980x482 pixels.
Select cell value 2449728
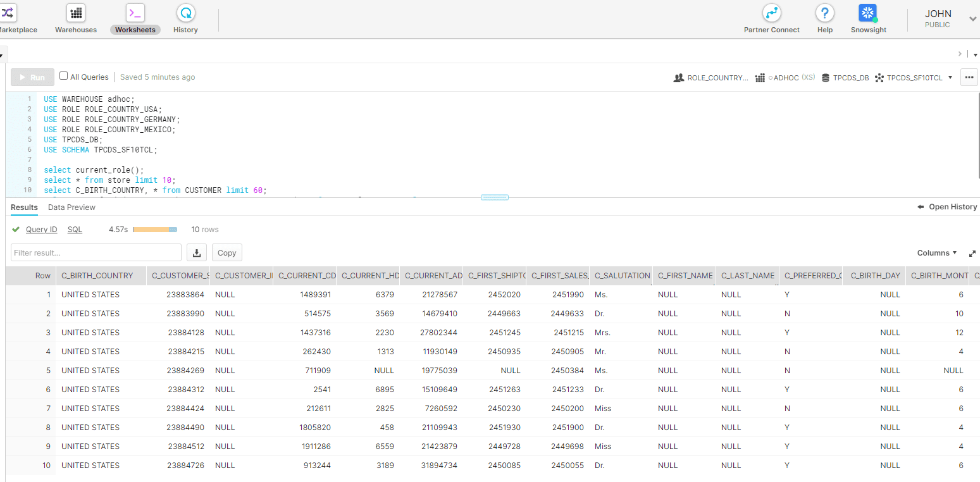click(x=504, y=447)
